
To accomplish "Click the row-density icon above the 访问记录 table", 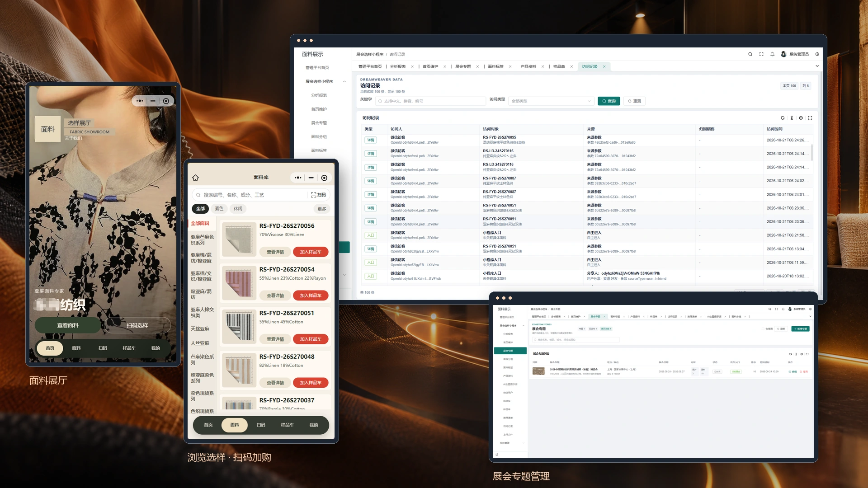I will pyautogui.click(x=792, y=118).
